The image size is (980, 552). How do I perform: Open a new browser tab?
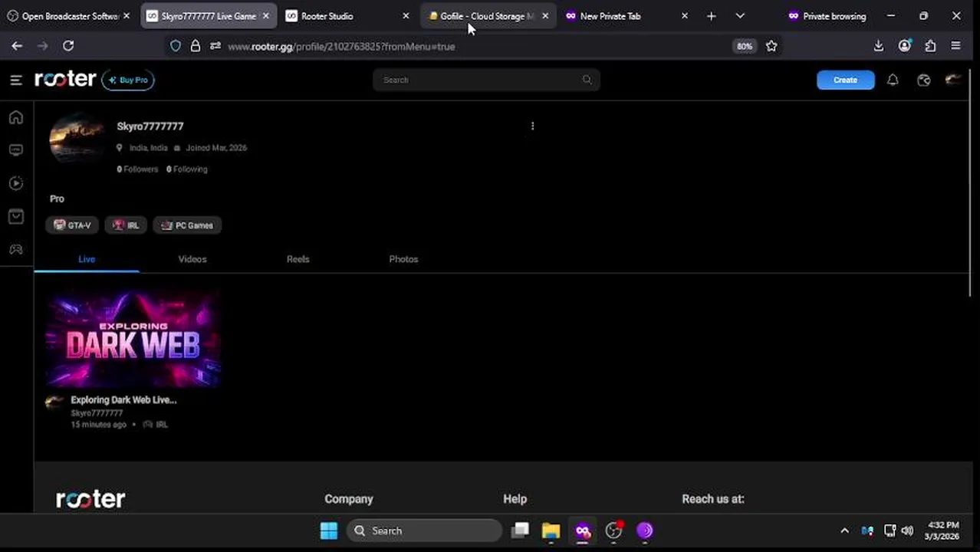[711, 16]
